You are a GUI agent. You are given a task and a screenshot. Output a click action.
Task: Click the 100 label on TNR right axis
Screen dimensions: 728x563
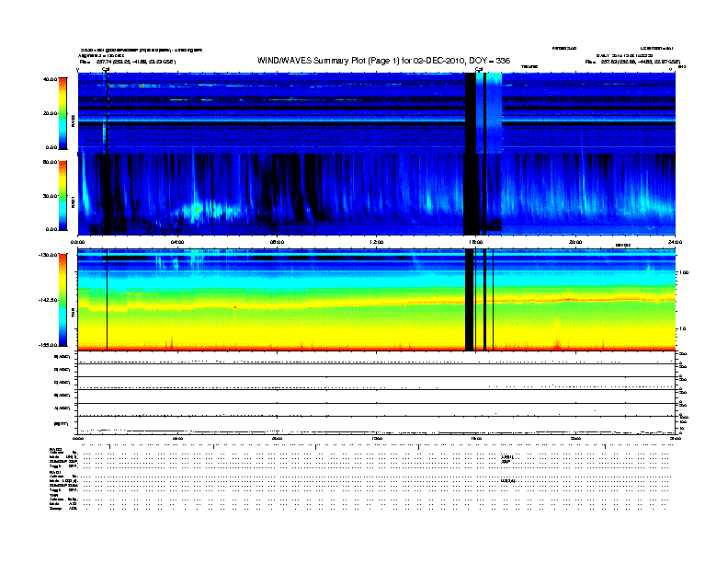click(x=684, y=272)
